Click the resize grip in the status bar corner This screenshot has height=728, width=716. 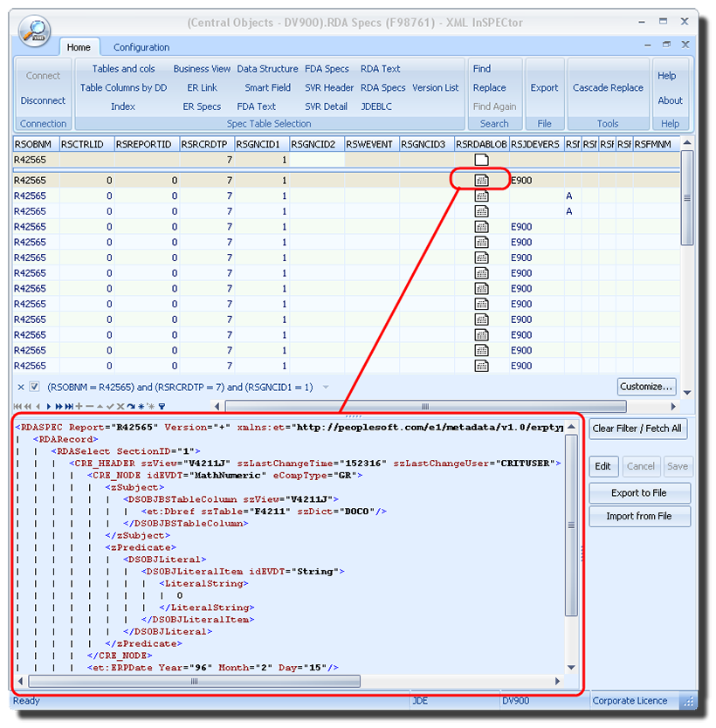(x=689, y=702)
